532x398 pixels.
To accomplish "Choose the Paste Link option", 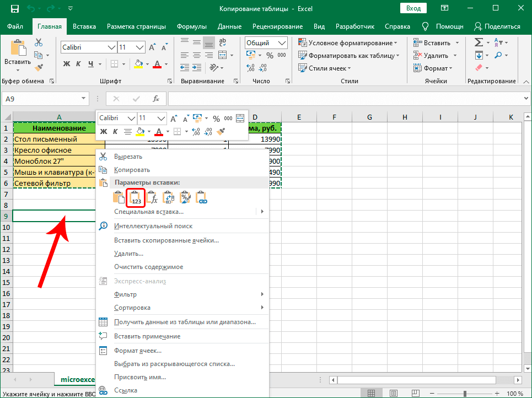I will click(x=202, y=198).
